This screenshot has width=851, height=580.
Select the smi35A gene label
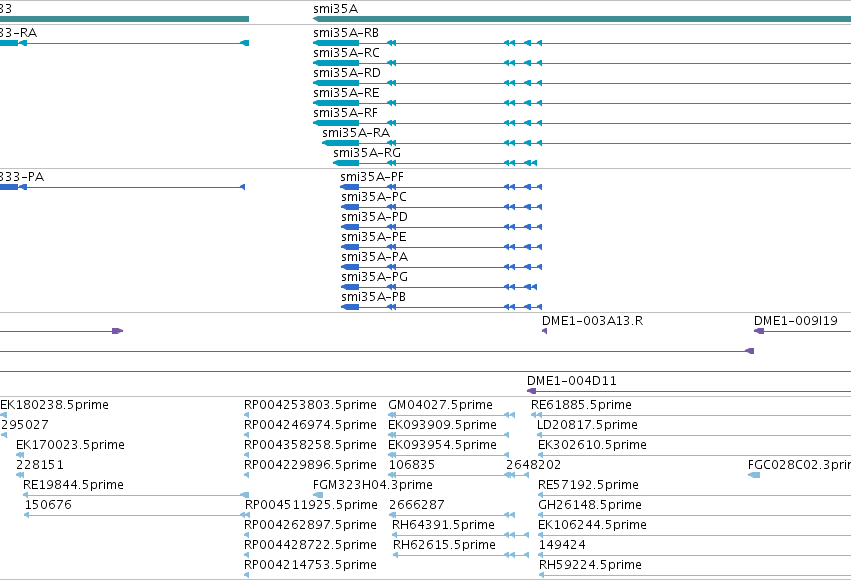click(x=335, y=9)
